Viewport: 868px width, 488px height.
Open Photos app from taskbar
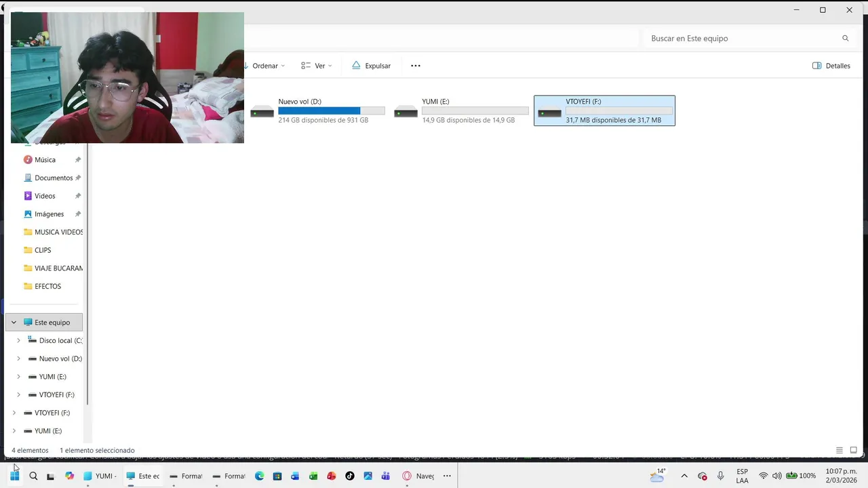point(368,476)
